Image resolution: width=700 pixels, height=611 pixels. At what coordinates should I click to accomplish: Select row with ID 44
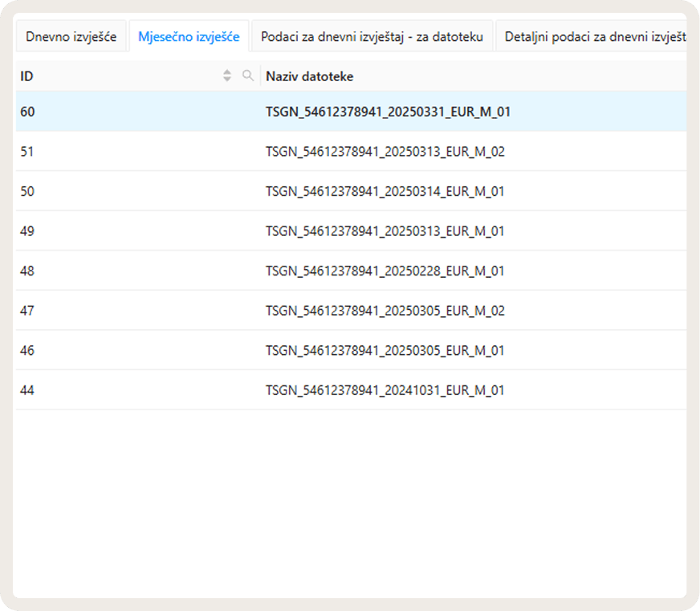click(x=352, y=389)
